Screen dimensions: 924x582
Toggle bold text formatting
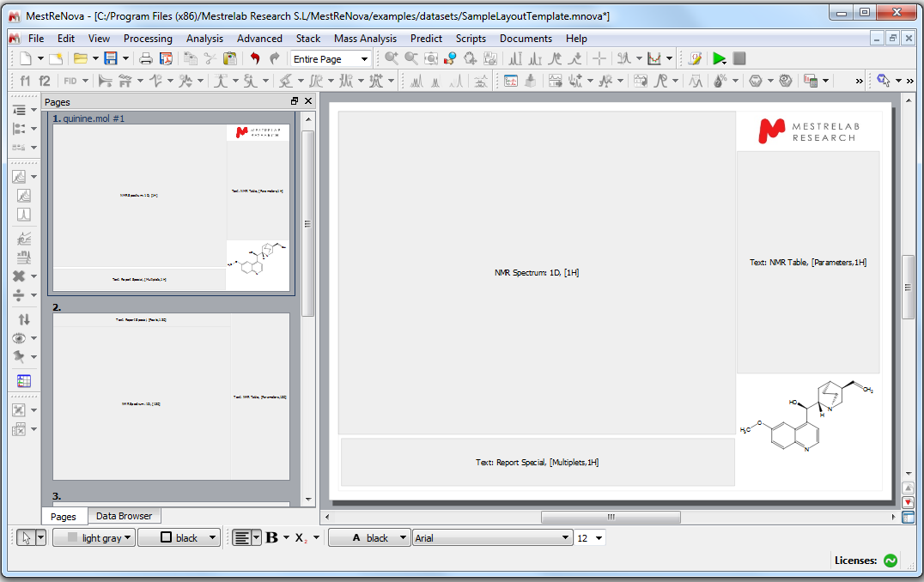(271, 537)
